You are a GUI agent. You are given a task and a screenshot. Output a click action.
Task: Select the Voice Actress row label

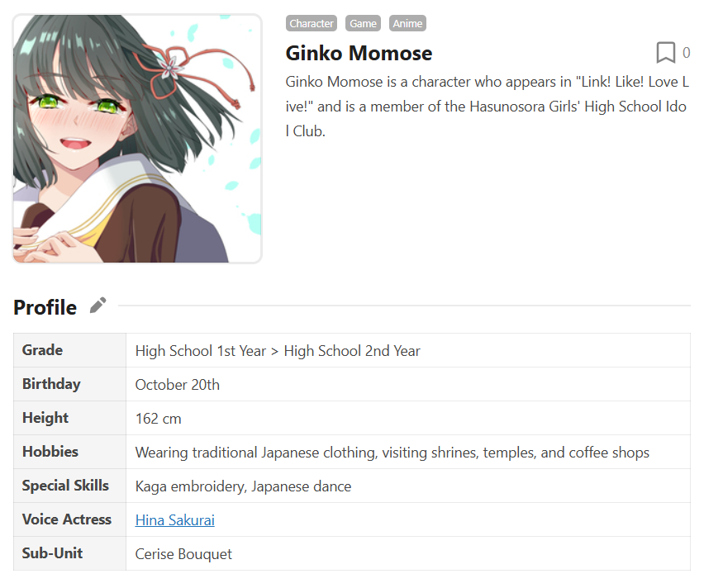tap(66, 519)
